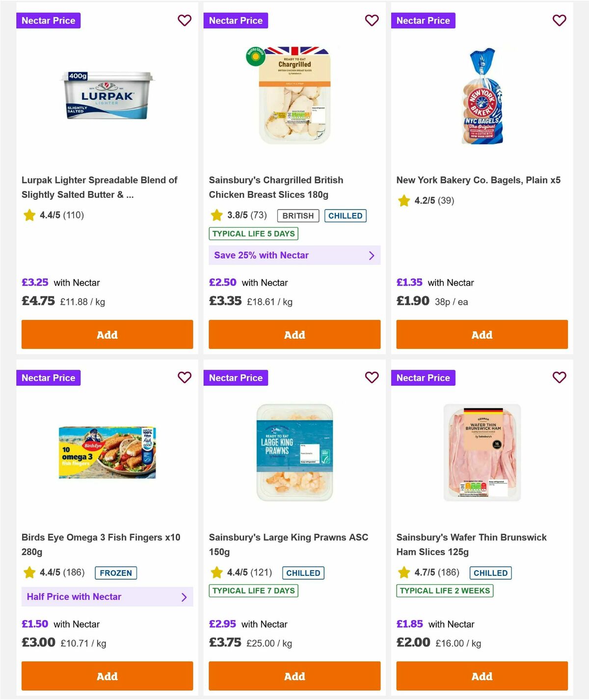
Task: Open the Lurpak Lighter Spreadable product page
Action: (x=100, y=187)
